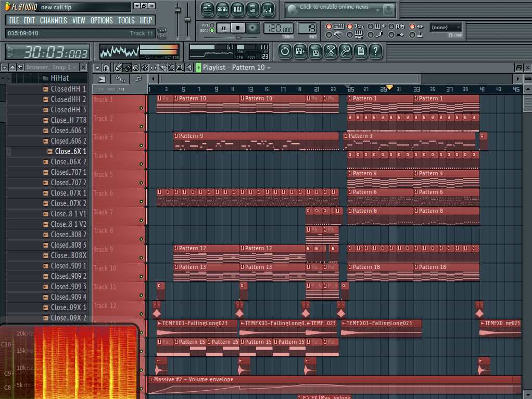Open the browser options dropdown arrow
Screen dimensions: 532x399
point(4,67)
